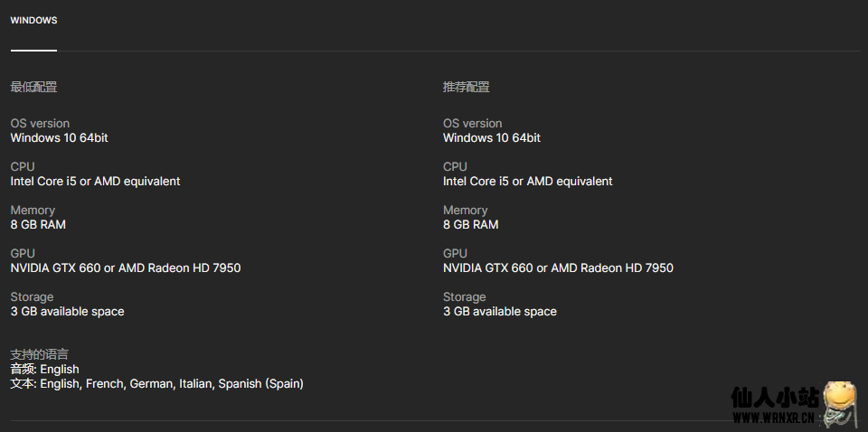
Task: Click the GPU label under 最低配置
Action: click(x=23, y=253)
